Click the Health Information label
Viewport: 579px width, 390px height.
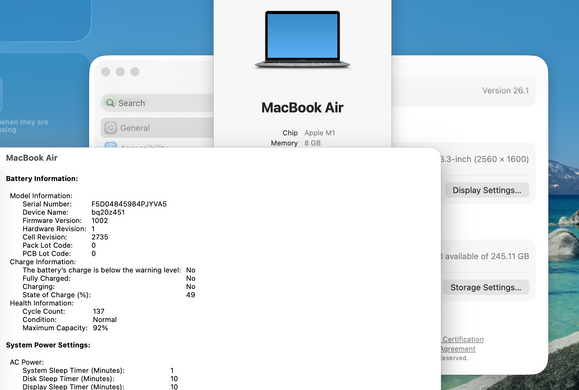(x=42, y=303)
